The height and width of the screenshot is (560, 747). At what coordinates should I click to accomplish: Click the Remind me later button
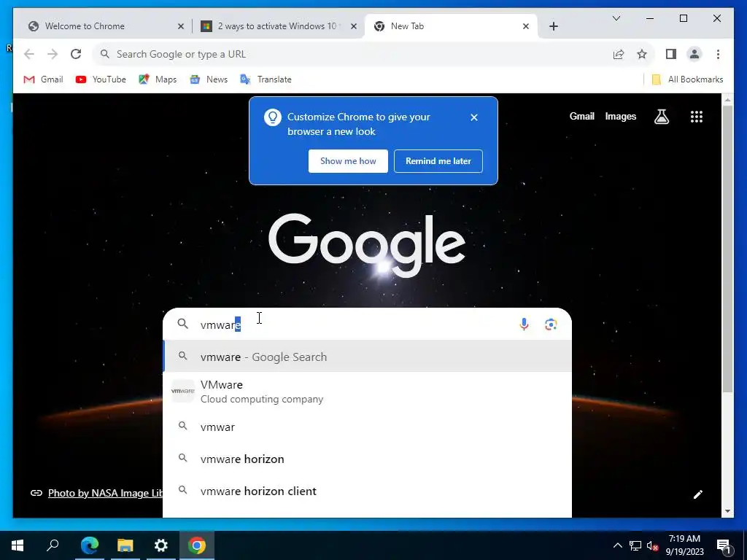[438, 161]
